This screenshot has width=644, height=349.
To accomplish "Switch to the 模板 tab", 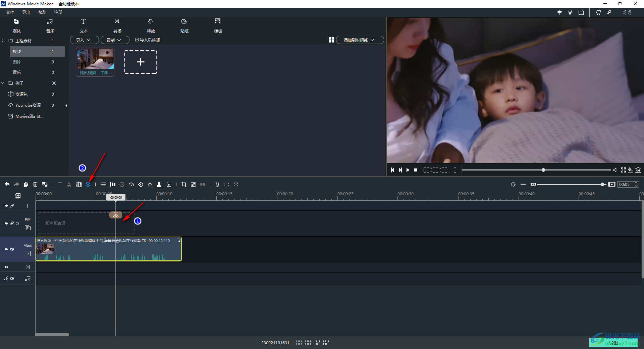I will tap(218, 26).
